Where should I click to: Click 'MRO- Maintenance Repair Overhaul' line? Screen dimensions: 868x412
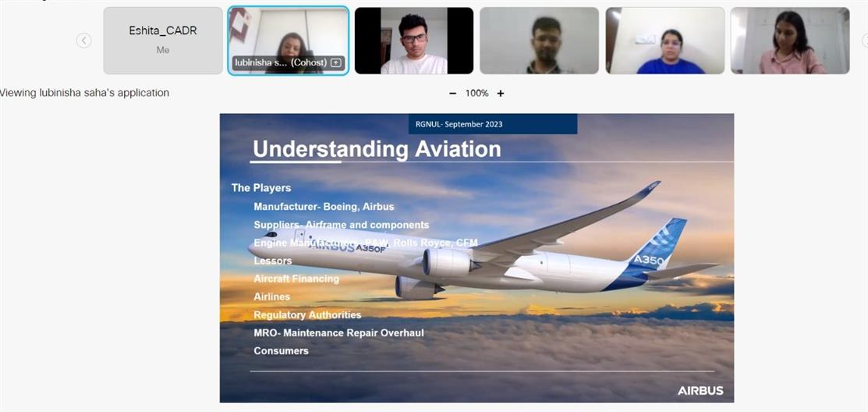(x=338, y=333)
